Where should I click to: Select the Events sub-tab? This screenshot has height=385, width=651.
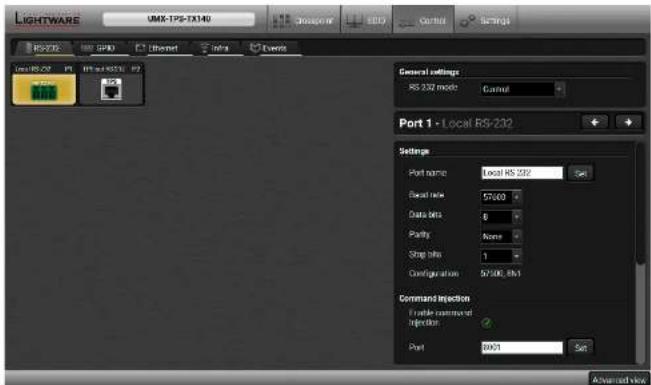pos(270,48)
